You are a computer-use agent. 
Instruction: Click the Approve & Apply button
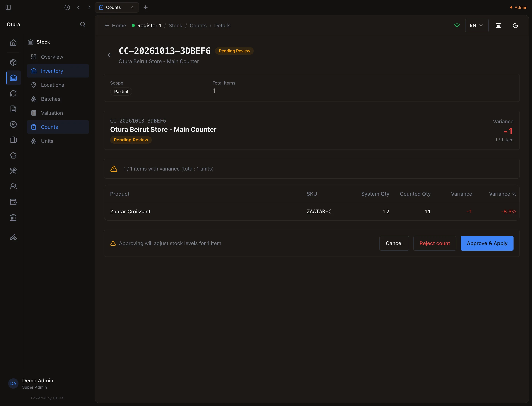point(487,243)
